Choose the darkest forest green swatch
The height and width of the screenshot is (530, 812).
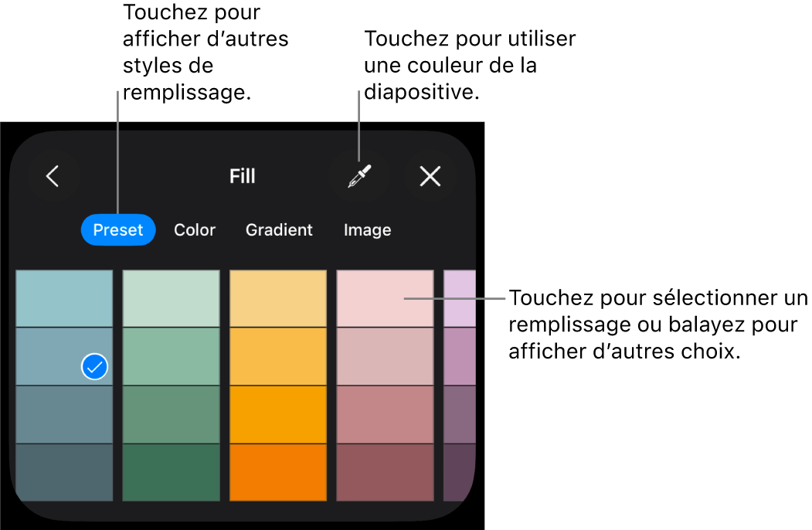pos(171,471)
